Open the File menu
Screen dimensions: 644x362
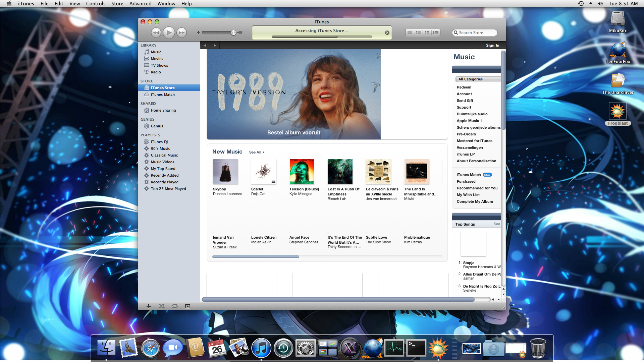tap(44, 4)
